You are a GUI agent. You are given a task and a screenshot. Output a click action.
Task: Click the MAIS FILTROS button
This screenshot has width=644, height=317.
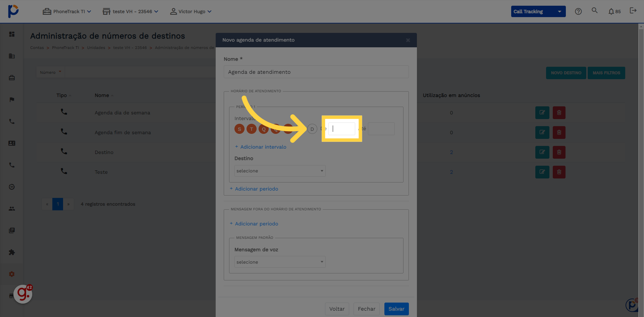(x=606, y=73)
